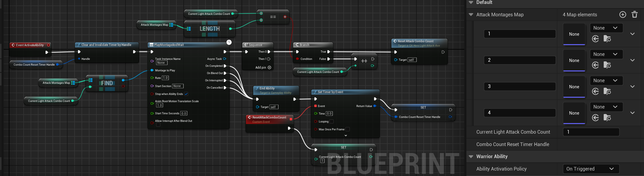Viewport: 644px width, 176px height.
Task: Tick Allow Interrupt After Blend Out checkbox
Action: [x=158, y=125]
